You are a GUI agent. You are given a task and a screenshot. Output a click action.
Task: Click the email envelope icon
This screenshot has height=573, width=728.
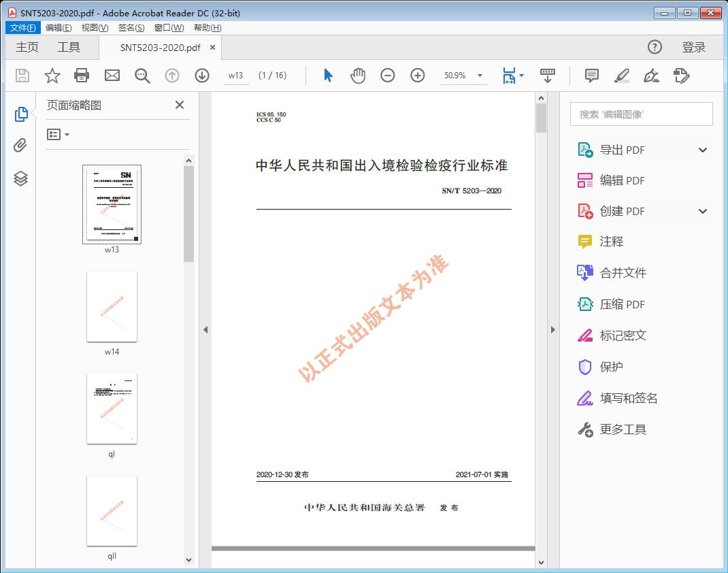[x=112, y=76]
